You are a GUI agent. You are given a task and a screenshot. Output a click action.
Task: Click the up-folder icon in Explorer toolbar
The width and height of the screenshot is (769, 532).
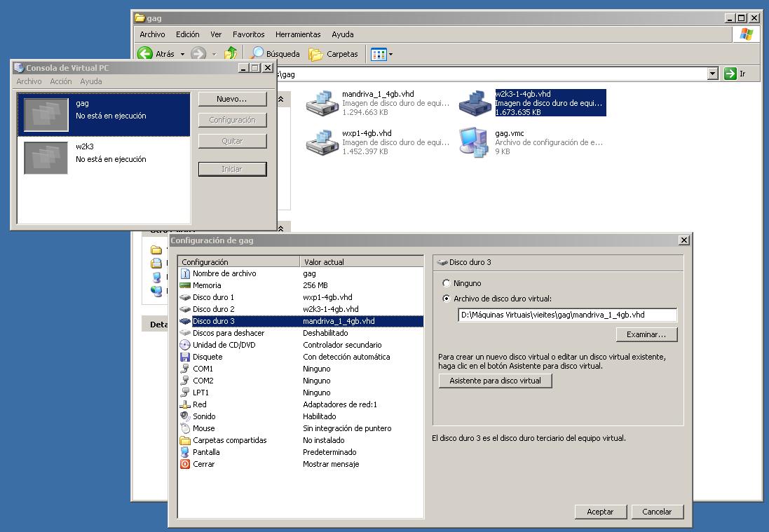(x=231, y=53)
